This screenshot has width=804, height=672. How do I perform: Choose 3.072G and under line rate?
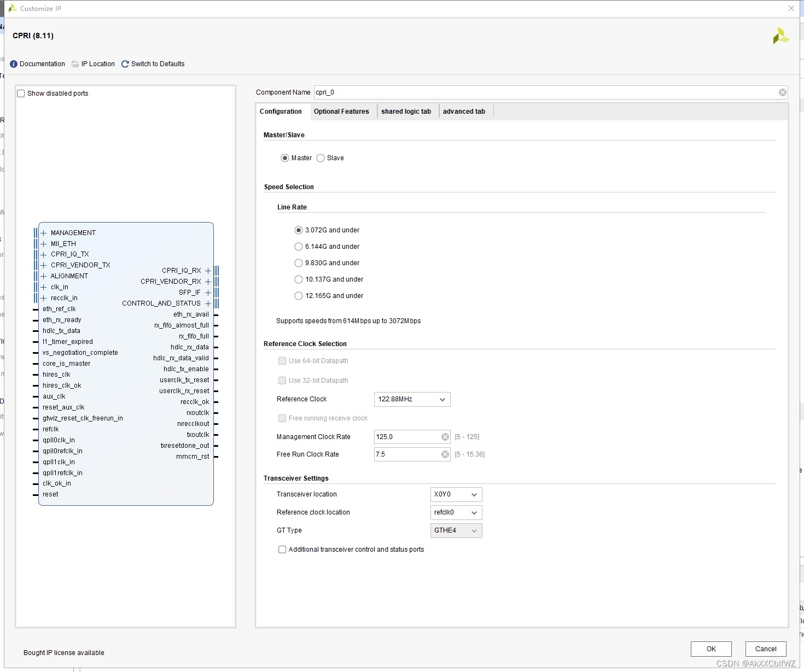(299, 230)
